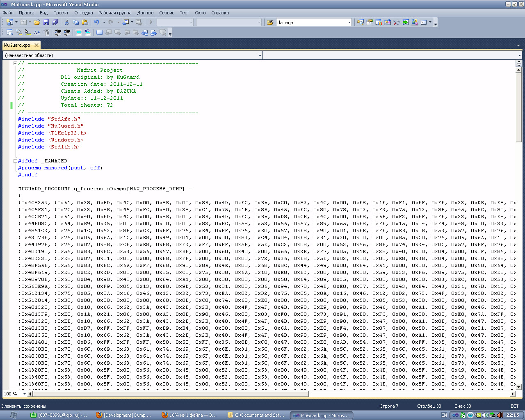Click the Increase Indent icon

click(67, 32)
